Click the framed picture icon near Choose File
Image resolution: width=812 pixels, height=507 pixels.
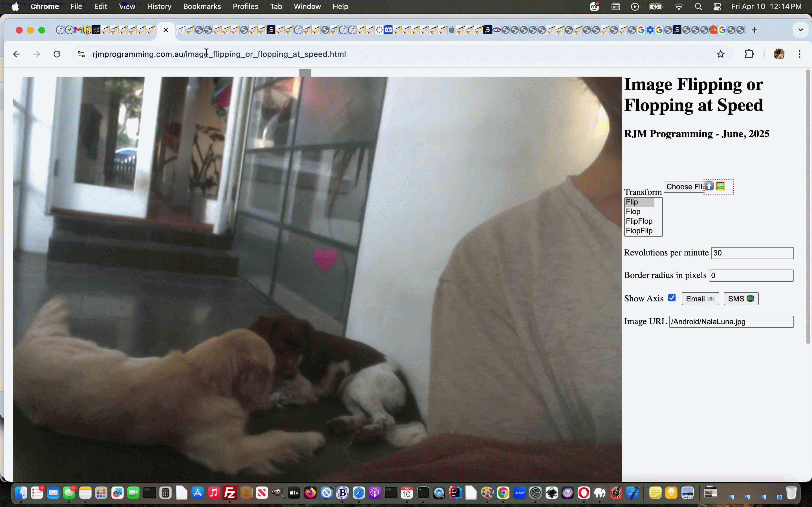(720, 187)
